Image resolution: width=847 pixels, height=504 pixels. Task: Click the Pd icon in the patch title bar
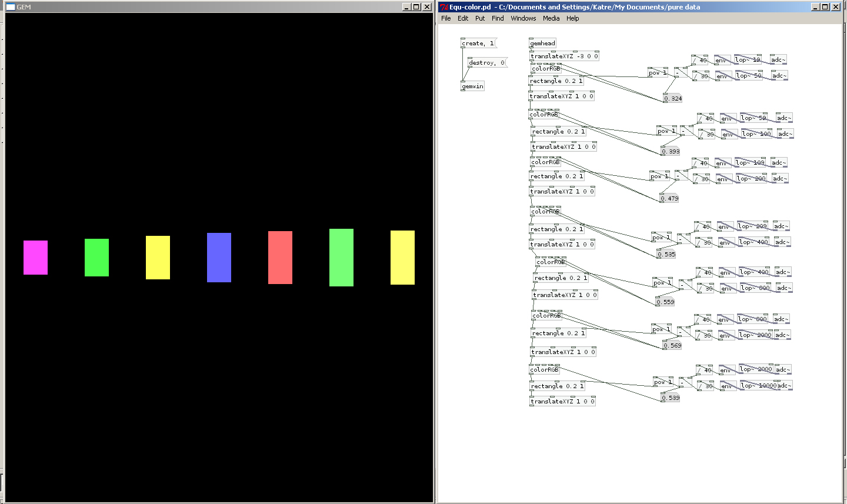444,7
